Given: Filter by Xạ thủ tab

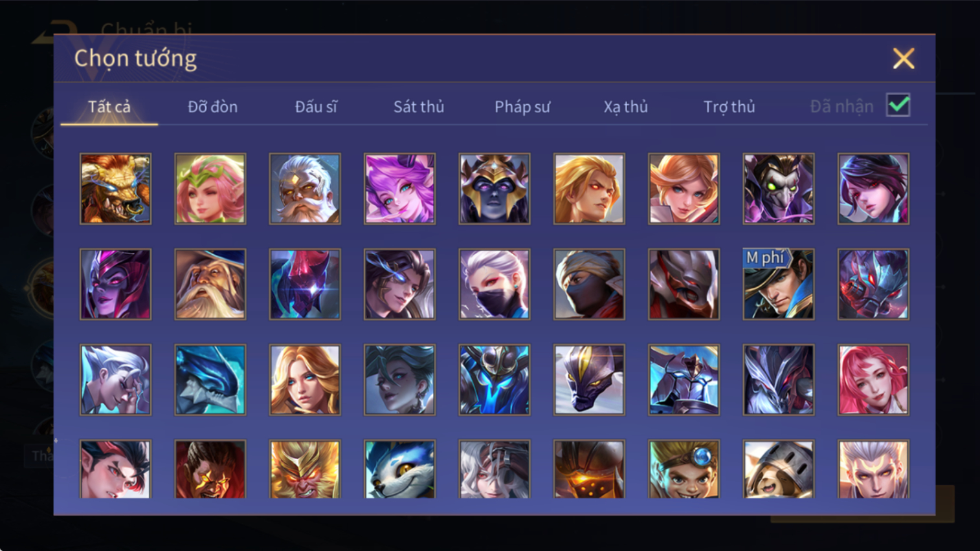Looking at the screenshot, I should 625,107.
